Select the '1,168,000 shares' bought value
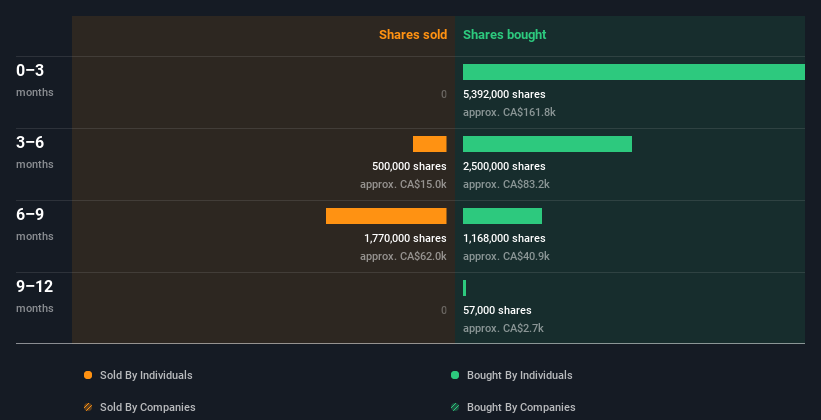Screen dimensions: 821x420 tap(504, 238)
